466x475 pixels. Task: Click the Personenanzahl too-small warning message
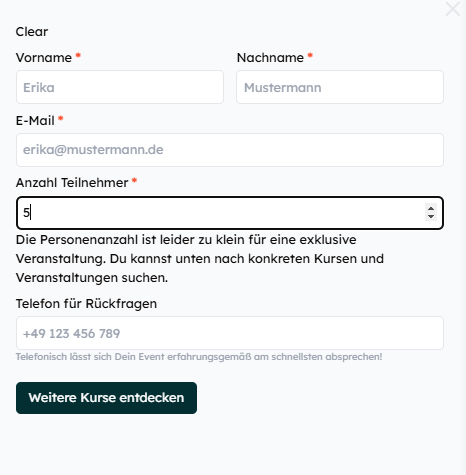pos(200,259)
